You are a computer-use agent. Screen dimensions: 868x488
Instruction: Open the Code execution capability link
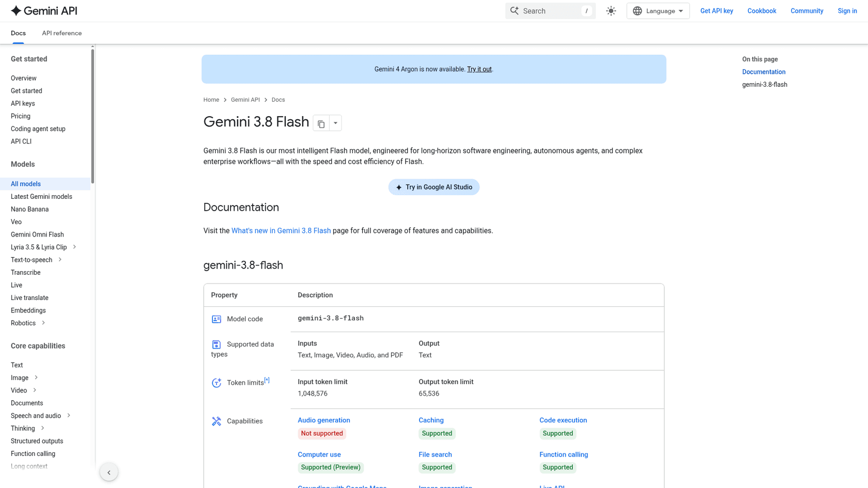pos(563,420)
